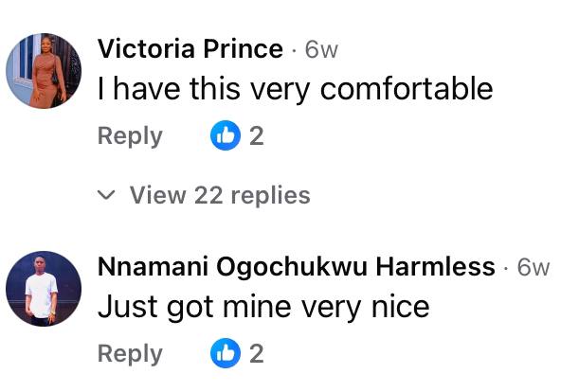Click the blue thumbs-up under Nnamani's comment
Image resolution: width=579 pixels, height=392 pixels.
226,354
